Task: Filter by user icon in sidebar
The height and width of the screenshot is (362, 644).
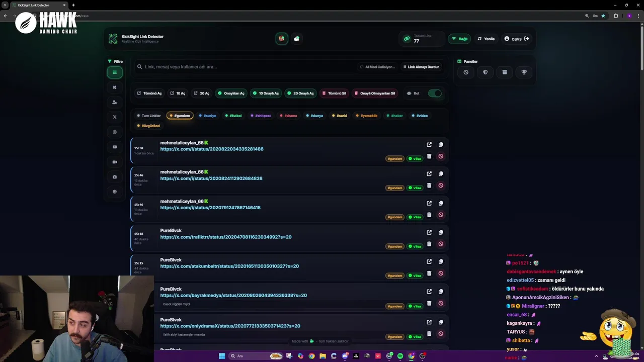Action: click(115, 102)
